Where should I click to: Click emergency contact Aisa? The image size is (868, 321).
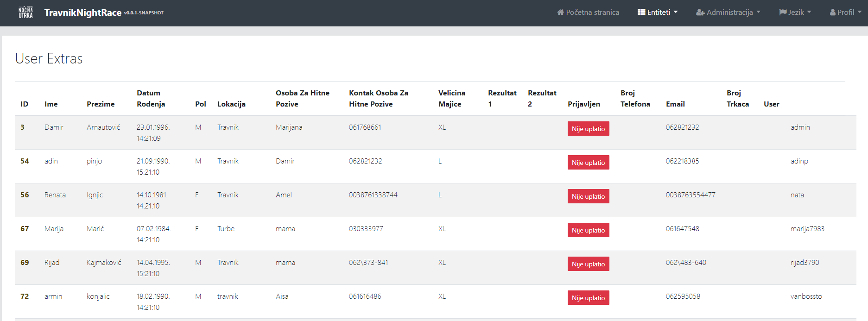tap(282, 296)
